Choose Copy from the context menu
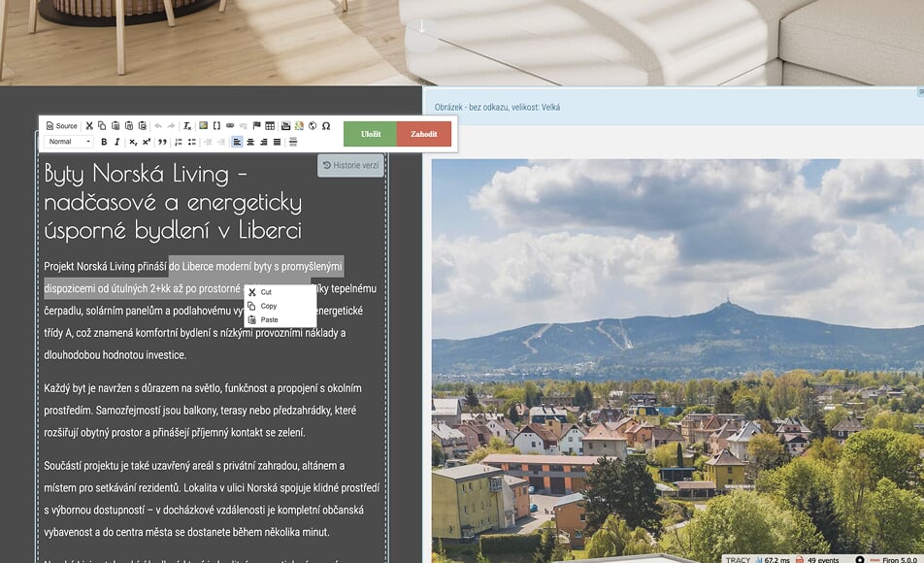This screenshot has width=924, height=563. (268, 306)
